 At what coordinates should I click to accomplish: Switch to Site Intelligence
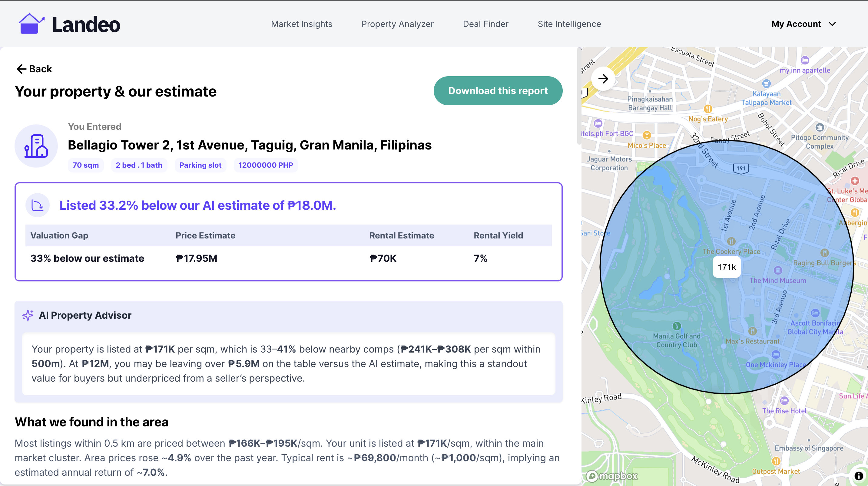point(569,24)
